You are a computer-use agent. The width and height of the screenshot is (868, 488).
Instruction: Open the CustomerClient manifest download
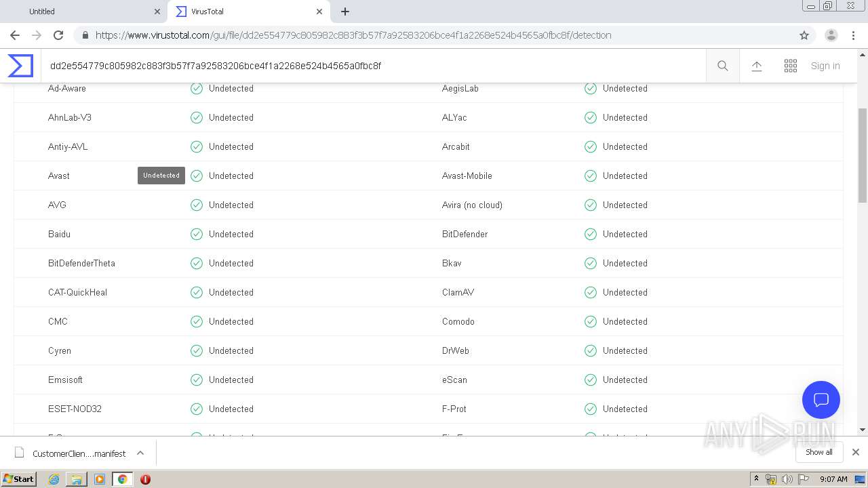[x=79, y=453]
